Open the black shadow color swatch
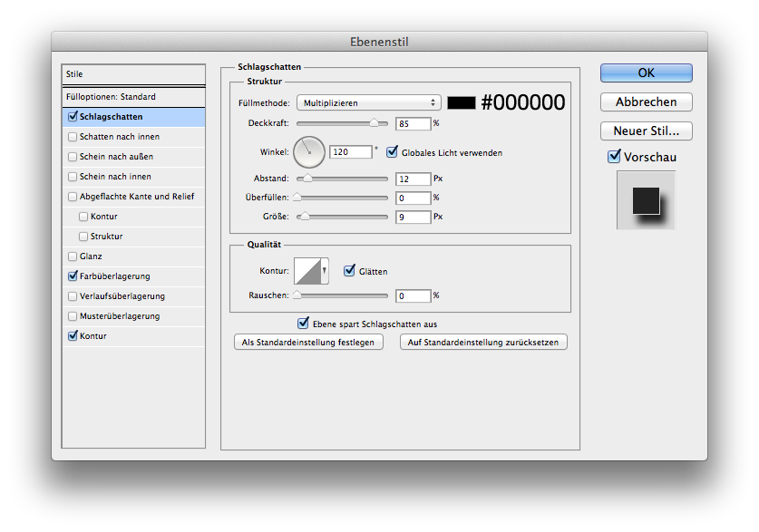This screenshot has width=759, height=532. click(461, 102)
